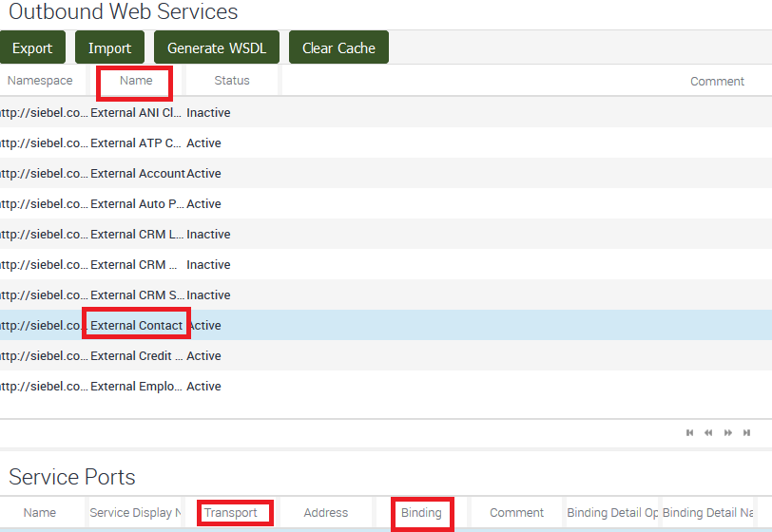Click Binding Detail Op column header
772x532 pixels.
pos(612,513)
